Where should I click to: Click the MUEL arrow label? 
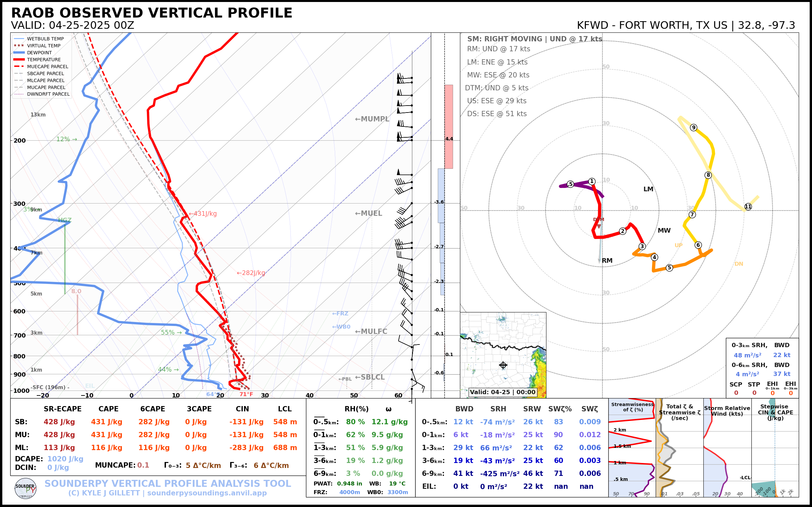pyautogui.click(x=369, y=213)
